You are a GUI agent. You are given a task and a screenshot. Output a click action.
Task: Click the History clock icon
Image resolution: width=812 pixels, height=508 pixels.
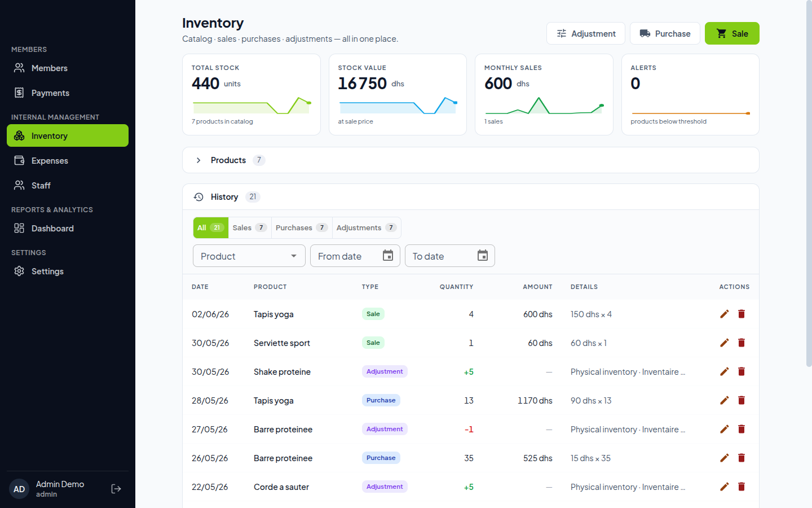198,197
